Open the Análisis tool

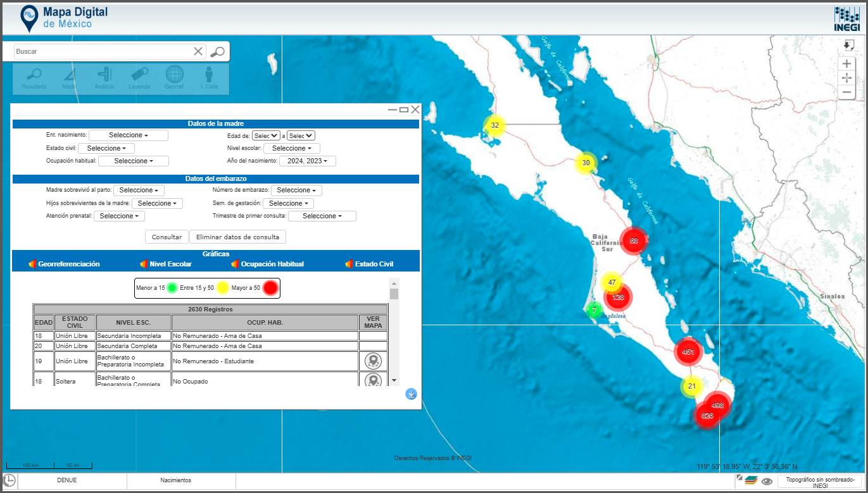[x=104, y=78]
